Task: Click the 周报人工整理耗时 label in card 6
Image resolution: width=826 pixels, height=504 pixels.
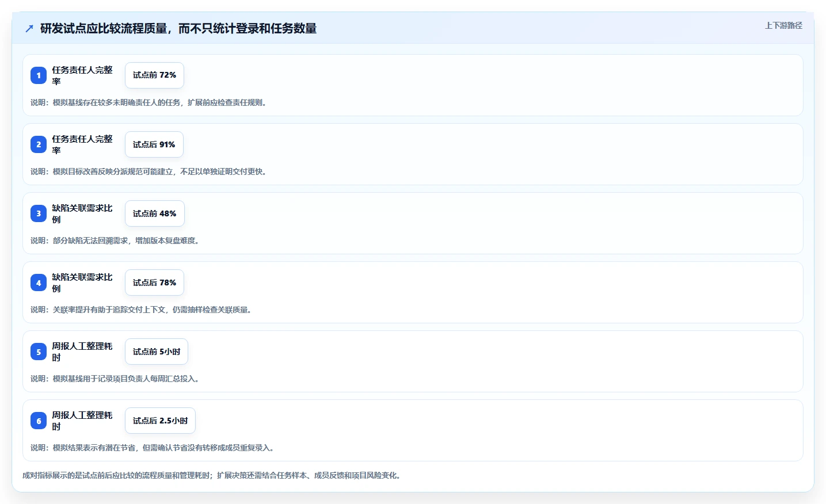Action: pos(82,421)
